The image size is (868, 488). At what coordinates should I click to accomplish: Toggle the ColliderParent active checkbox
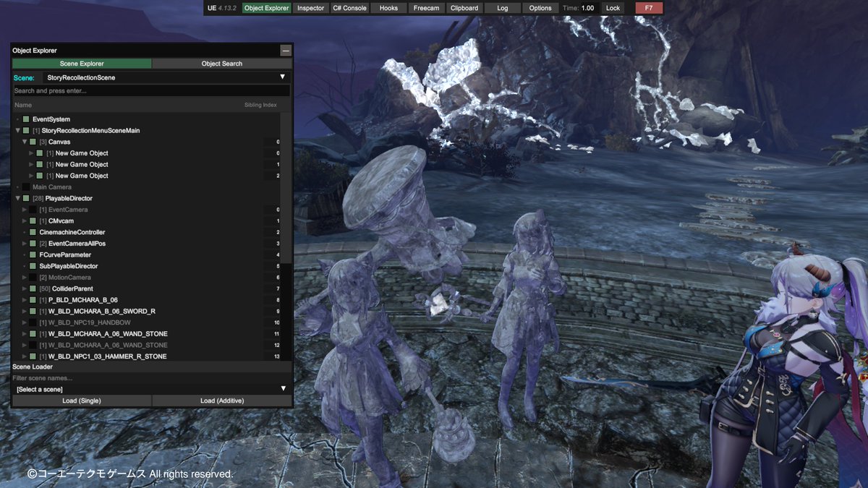click(33, 289)
